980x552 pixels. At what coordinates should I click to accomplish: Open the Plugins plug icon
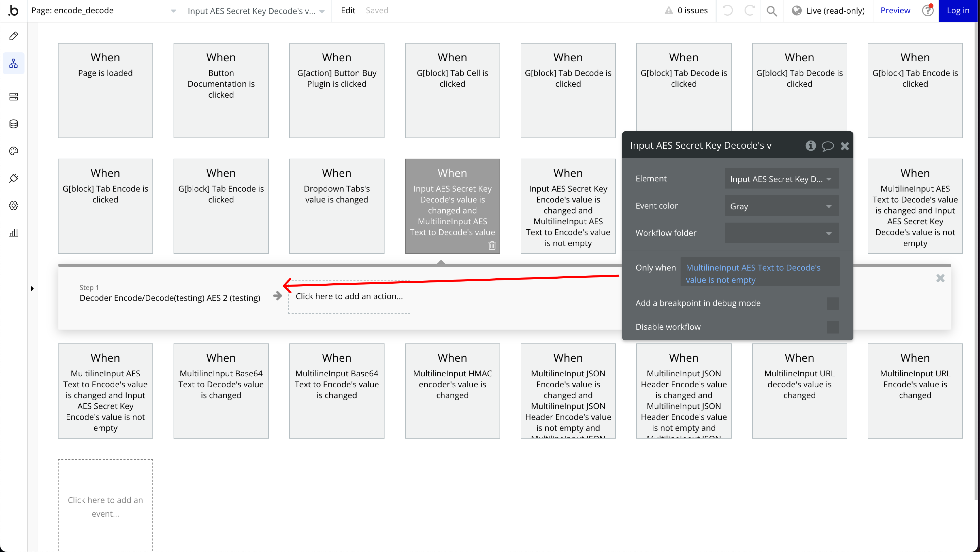14,178
